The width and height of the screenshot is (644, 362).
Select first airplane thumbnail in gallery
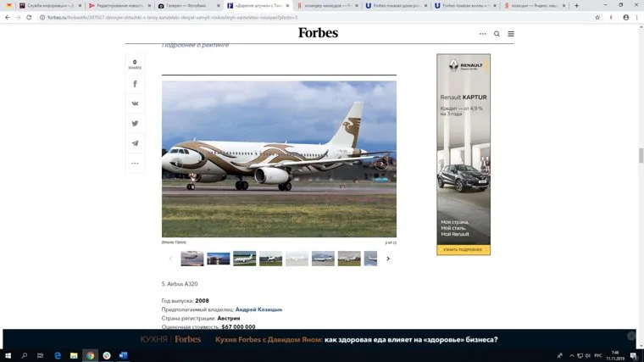[x=192, y=259]
